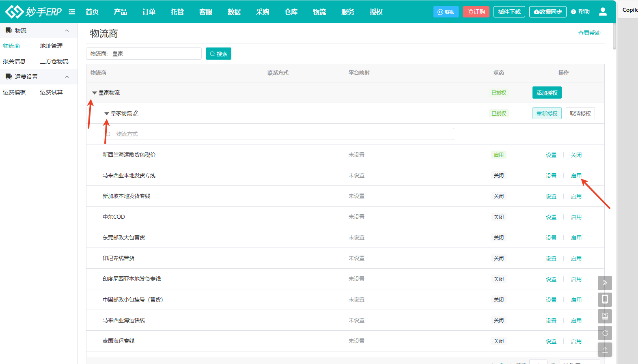
Task: Select 三方仓物流 in the sidebar
Action: [x=54, y=61]
